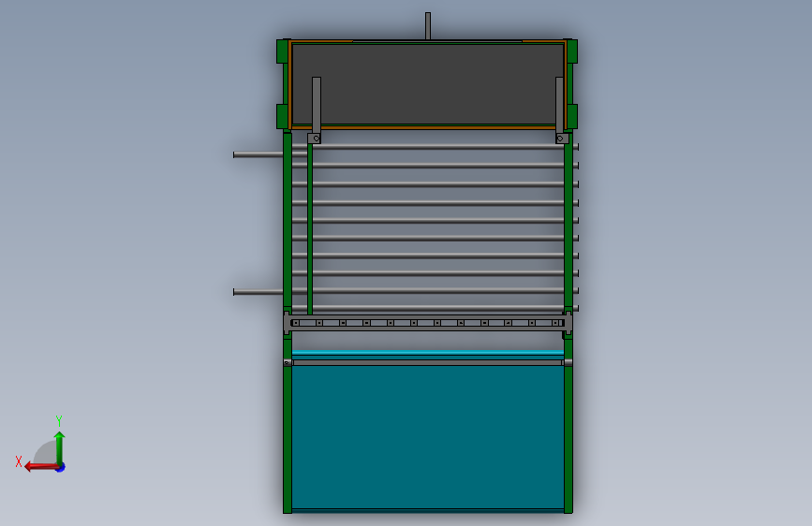Click the blue Z axis ball on triad

click(61, 468)
